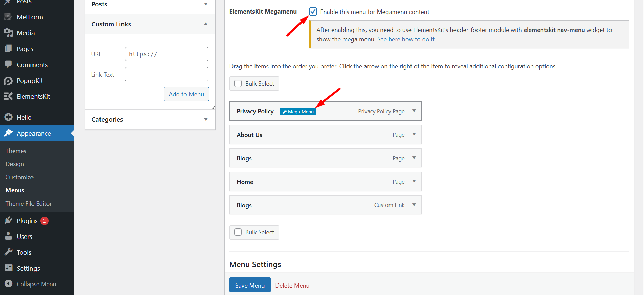Click the Tools wrench icon
644x295 pixels.
(x=8, y=252)
